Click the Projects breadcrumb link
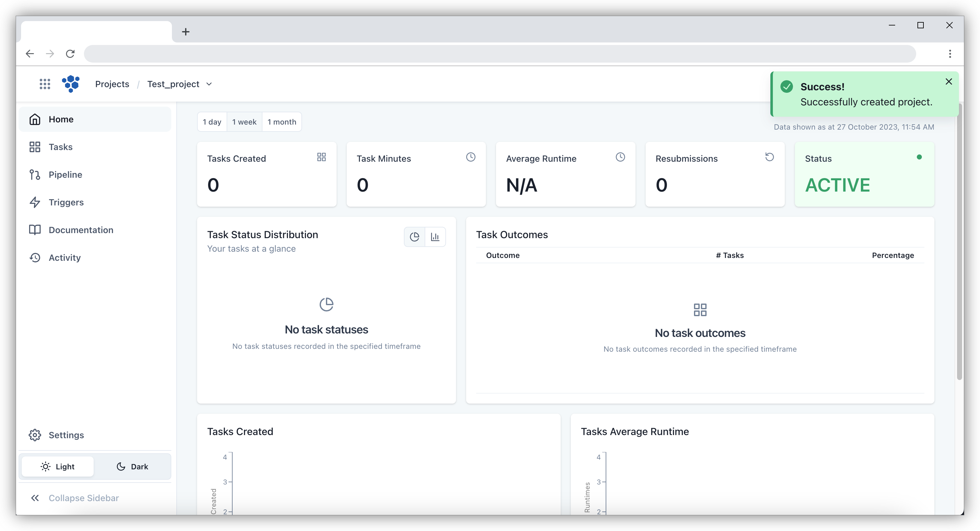The height and width of the screenshot is (531, 980). pyautogui.click(x=112, y=84)
